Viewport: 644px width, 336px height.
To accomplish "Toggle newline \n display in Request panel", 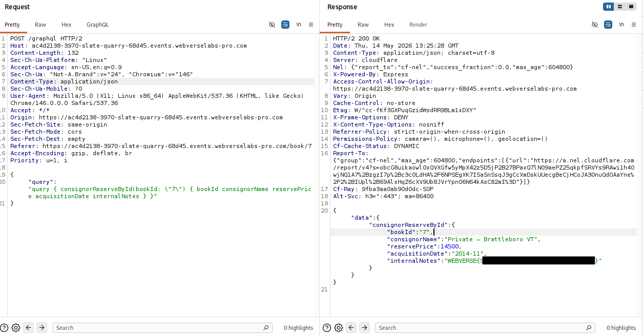I will point(299,25).
